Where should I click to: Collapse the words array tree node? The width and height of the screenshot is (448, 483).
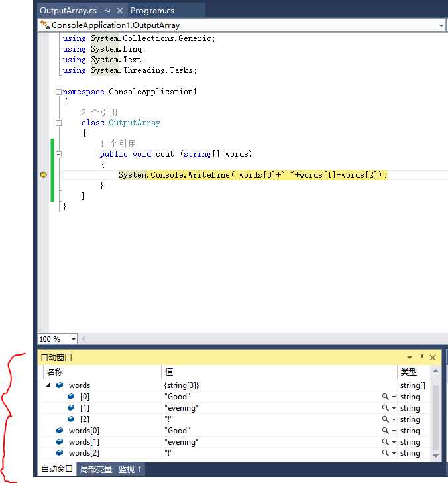(48, 385)
